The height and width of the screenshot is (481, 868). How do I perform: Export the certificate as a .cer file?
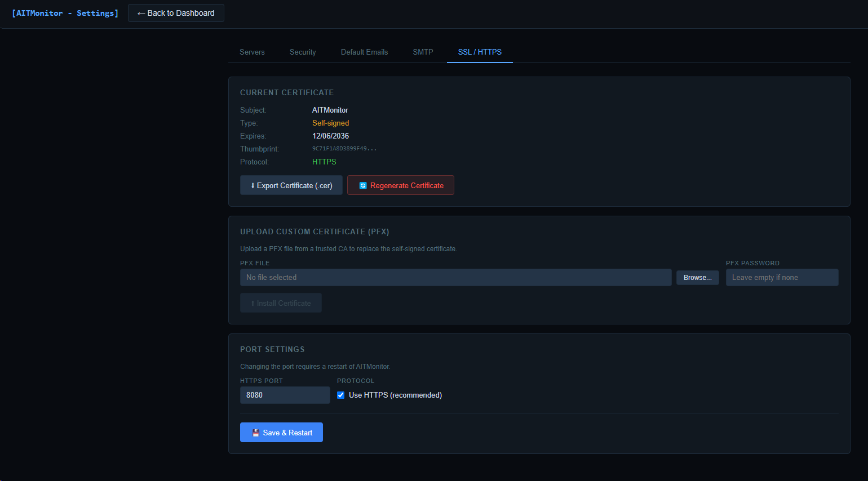pyautogui.click(x=291, y=185)
